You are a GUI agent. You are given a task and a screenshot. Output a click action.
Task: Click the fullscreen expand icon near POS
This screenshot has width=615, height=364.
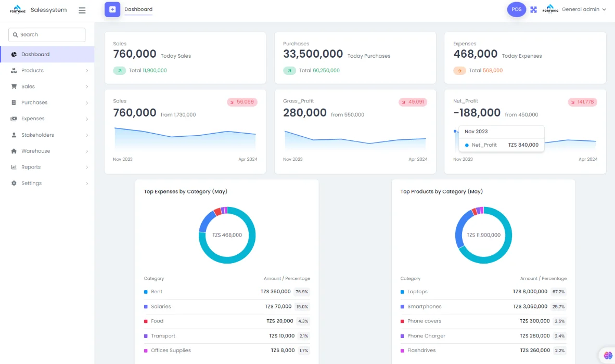[533, 9]
